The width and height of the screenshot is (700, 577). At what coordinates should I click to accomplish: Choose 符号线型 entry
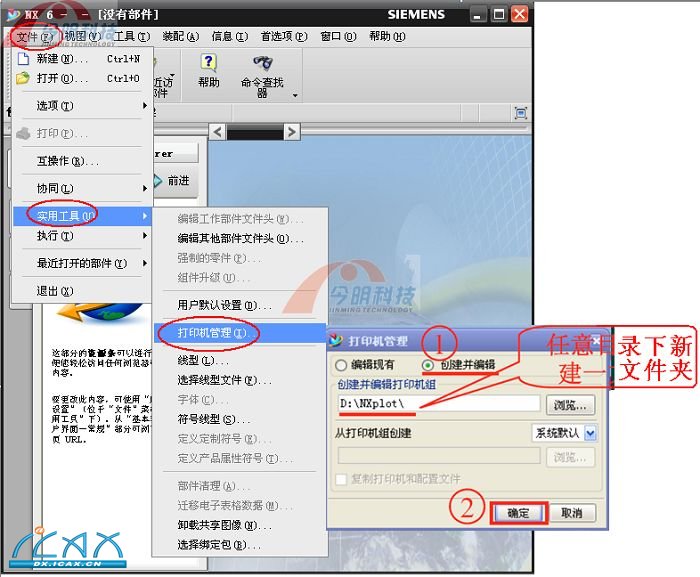point(240,419)
